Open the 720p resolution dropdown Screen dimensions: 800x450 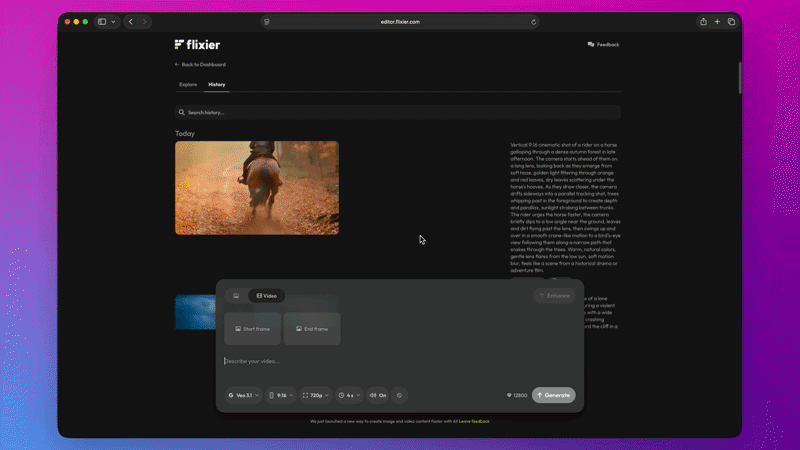click(315, 395)
